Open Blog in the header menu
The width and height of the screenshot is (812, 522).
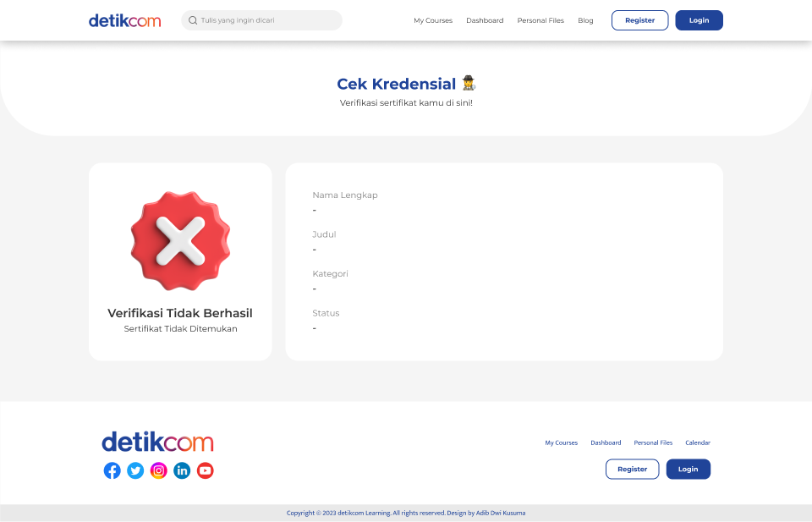coord(585,20)
